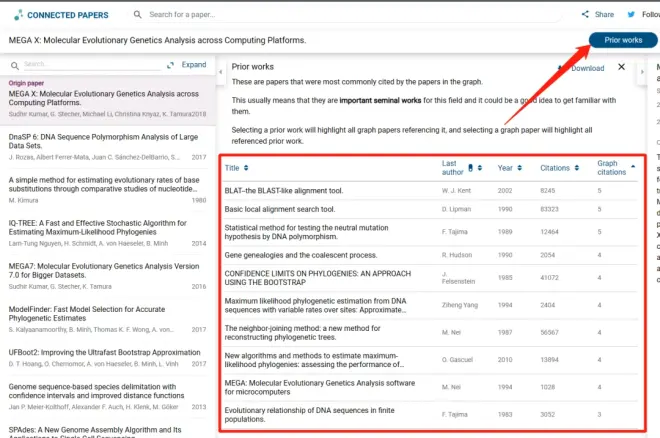
Task: Click the Connected Papers logo
Action: pyautogui.click(x=61, y=15)
